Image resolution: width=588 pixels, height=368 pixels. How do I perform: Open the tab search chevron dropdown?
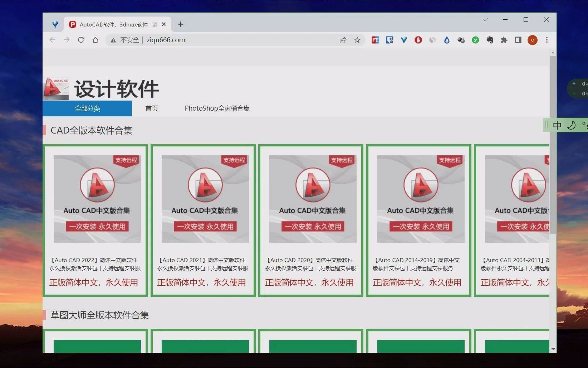click(x=485, y=20)
